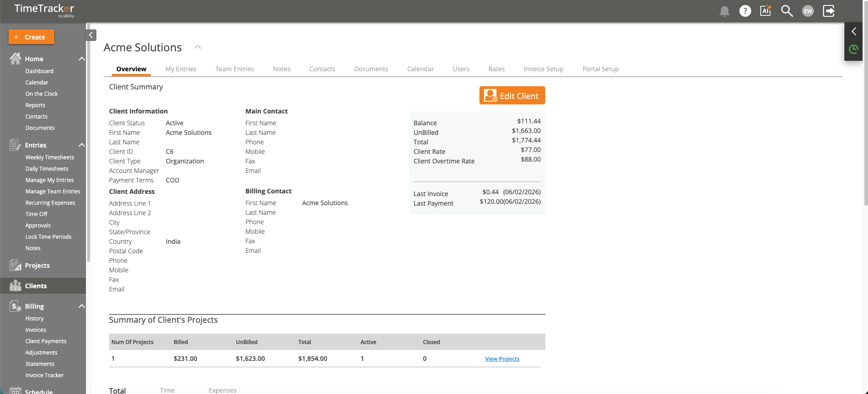Go to Dashboard in sidebar
Viewport: 868px width, 394px height.
(x=40, y=71)
